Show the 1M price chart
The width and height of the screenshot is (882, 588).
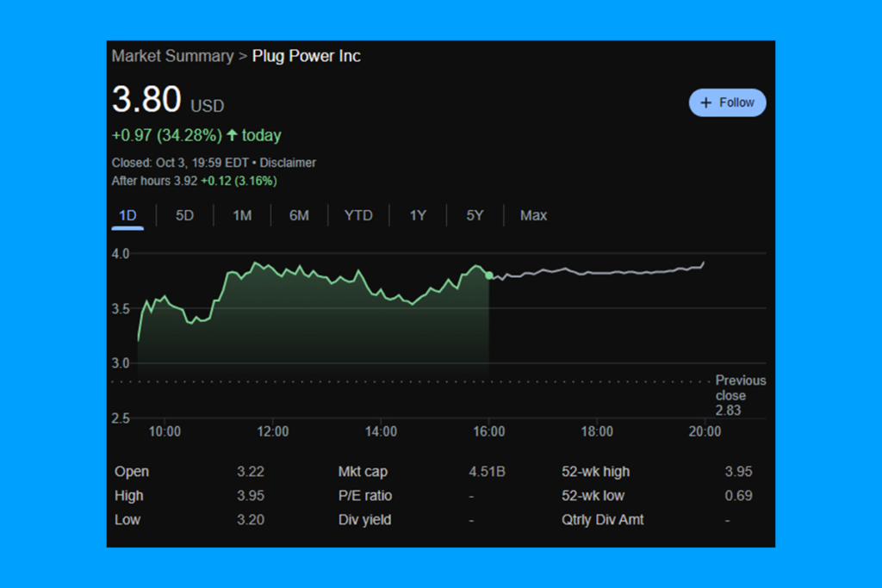pos(242,215)
